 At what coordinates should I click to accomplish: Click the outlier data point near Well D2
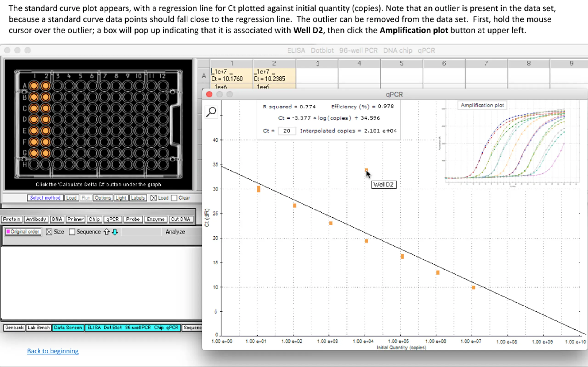pos(366,170)
